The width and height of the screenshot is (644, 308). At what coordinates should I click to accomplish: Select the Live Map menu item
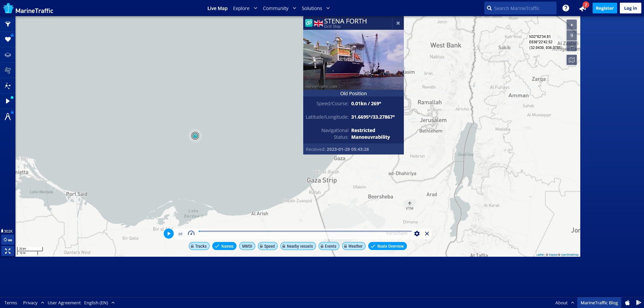tap(217, 8)
